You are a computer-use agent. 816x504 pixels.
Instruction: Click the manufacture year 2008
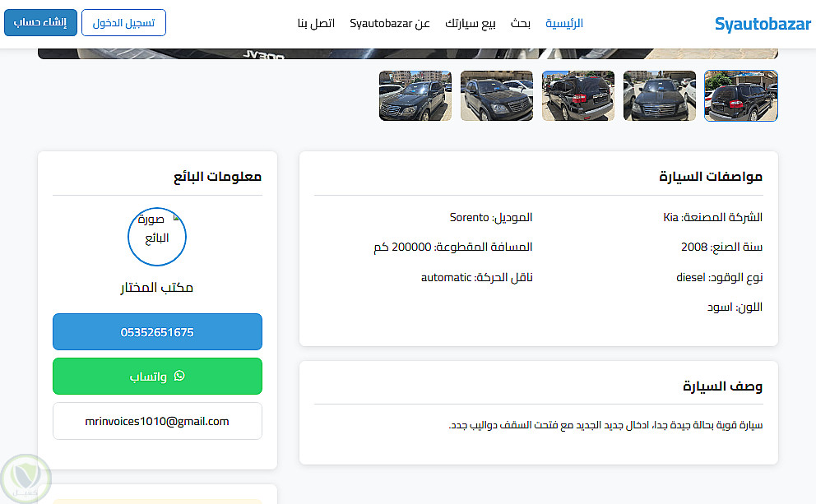(x=694, y=247)
